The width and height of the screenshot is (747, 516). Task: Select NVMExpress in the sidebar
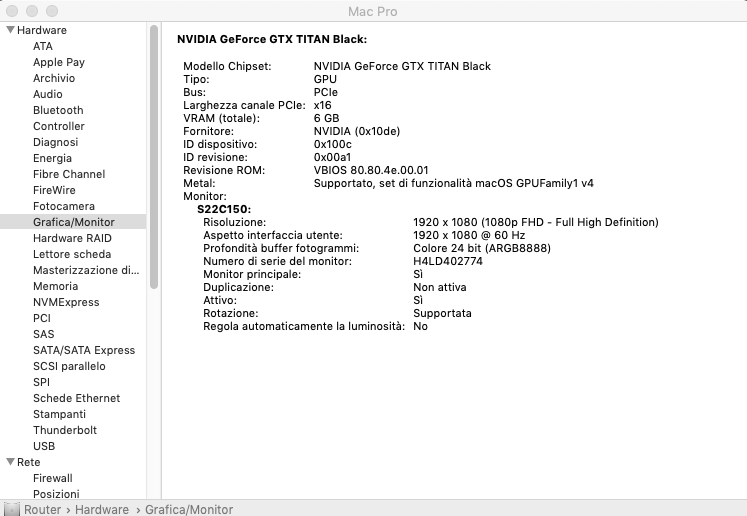click(x=66, y=302)
